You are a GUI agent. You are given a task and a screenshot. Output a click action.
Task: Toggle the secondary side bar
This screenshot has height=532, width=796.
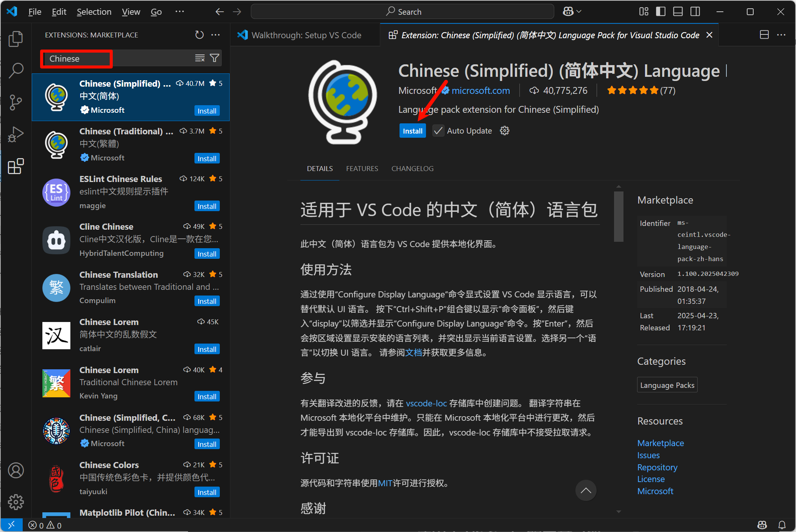coord(695,12)
